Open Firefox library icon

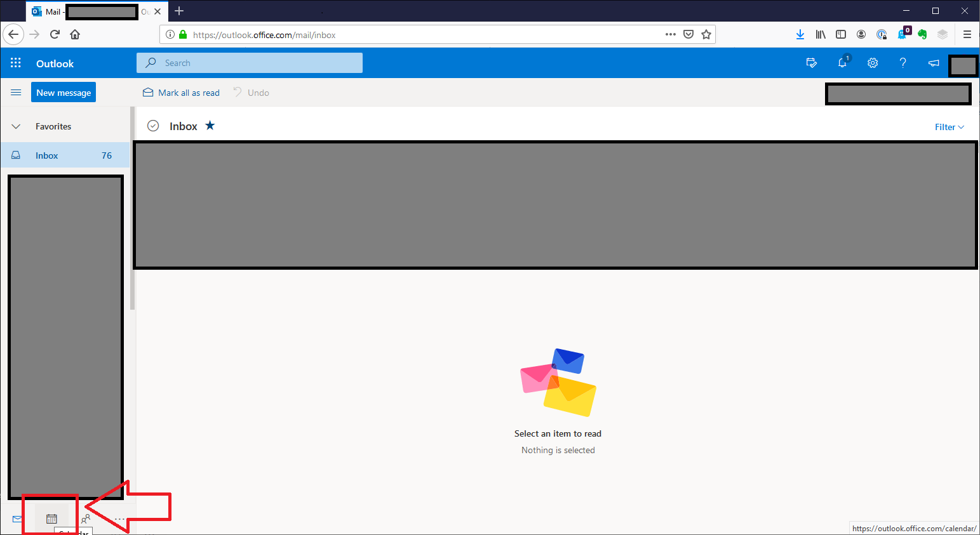(x=821, y=34)
